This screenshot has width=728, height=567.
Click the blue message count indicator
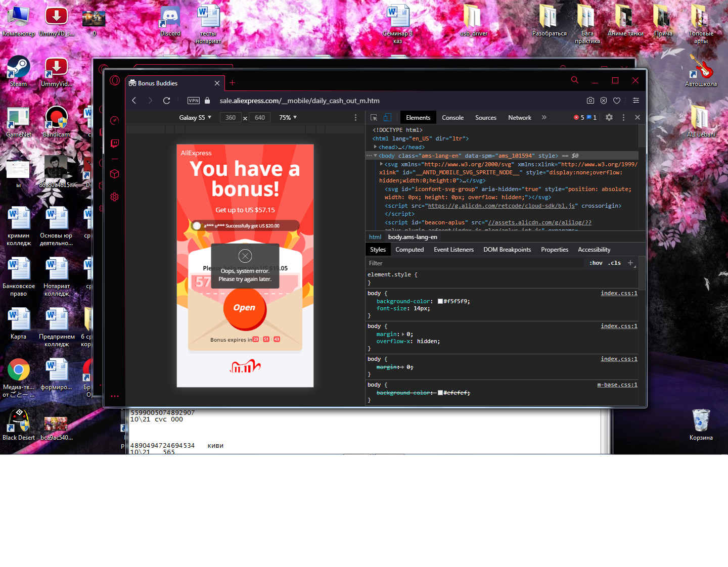pos(591,118)
